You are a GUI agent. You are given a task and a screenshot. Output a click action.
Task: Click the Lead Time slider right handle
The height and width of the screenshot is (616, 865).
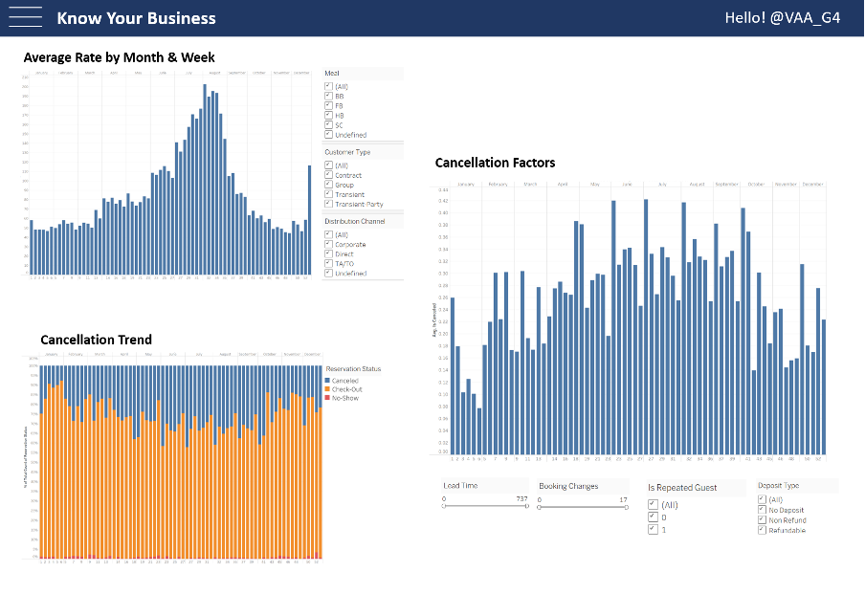click(527, 506)
